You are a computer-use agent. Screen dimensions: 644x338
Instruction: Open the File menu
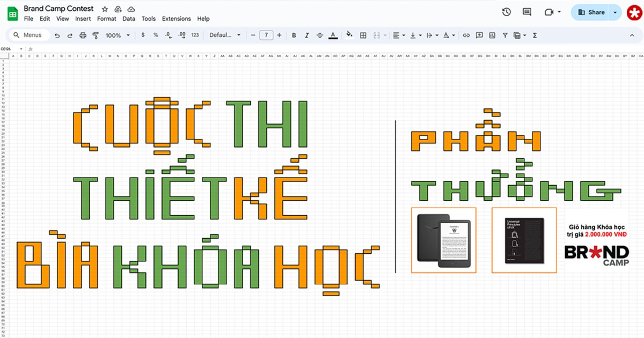coord(29,19)
